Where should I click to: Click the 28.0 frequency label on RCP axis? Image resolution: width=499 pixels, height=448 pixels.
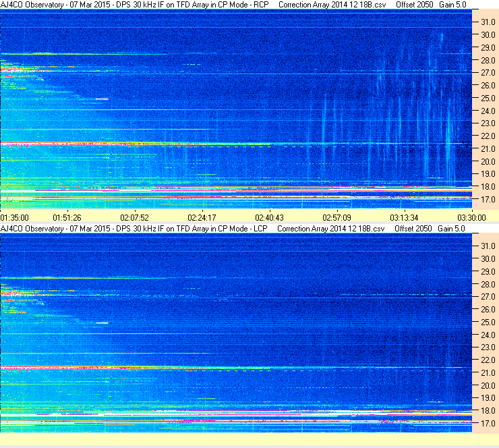[488, 61]
